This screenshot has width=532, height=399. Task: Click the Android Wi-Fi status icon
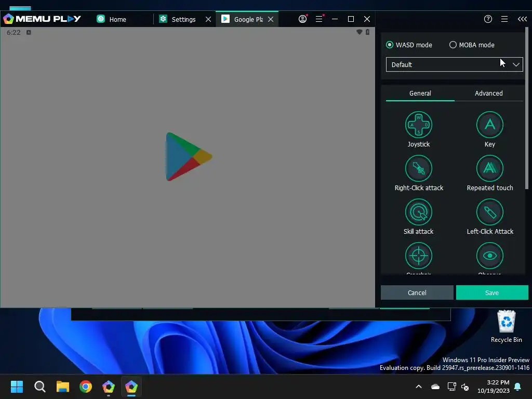tap(360, 32)
